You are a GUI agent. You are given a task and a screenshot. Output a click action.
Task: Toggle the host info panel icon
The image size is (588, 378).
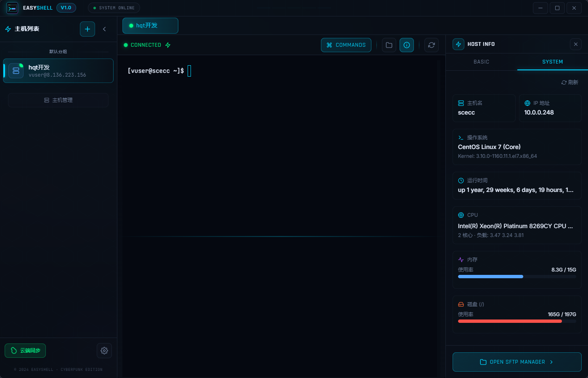(406, 45)
